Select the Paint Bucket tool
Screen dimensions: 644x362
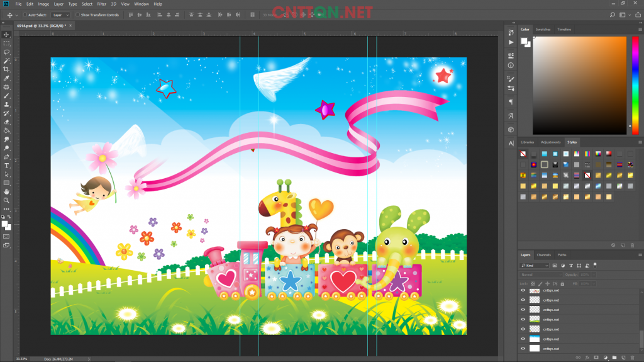pyautogui.click(x=6, y=131)
